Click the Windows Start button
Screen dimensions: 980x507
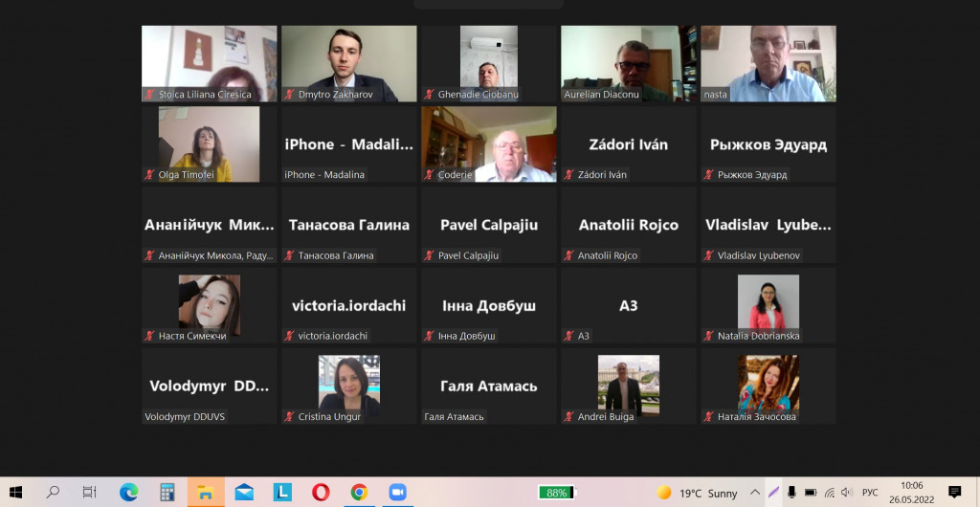pos(15,492)
